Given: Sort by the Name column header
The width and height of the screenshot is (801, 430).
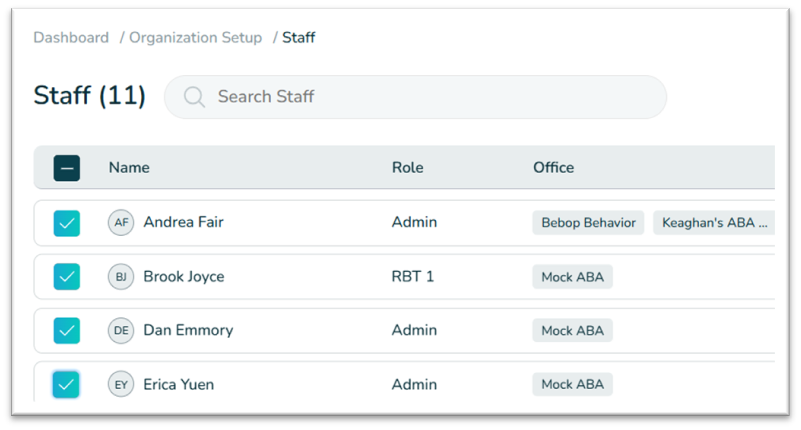Looking at the screenshot, I should pyautogui.click(x=129, y=168).
